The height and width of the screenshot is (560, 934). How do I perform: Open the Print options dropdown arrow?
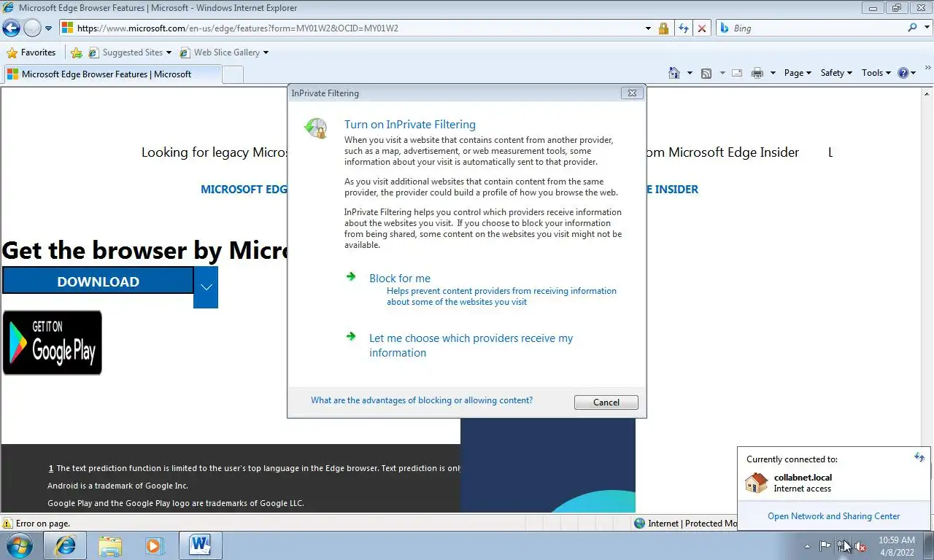point(773,73)
